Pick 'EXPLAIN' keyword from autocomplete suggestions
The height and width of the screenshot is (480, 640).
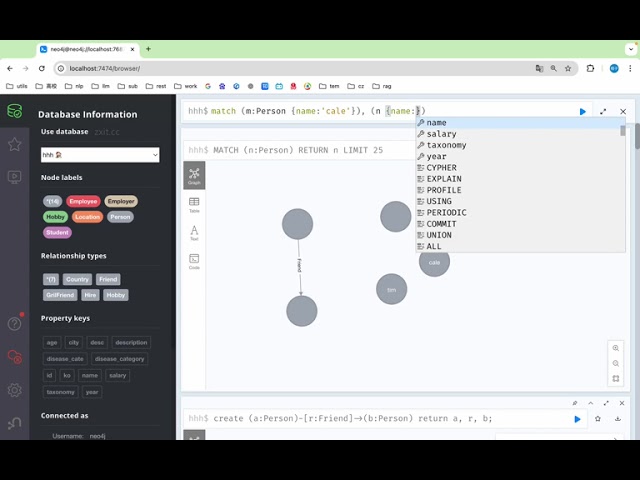443,179
